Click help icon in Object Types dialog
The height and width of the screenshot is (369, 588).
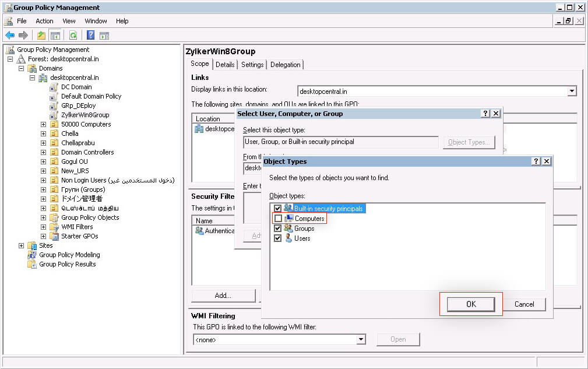(x=536, y=161)
